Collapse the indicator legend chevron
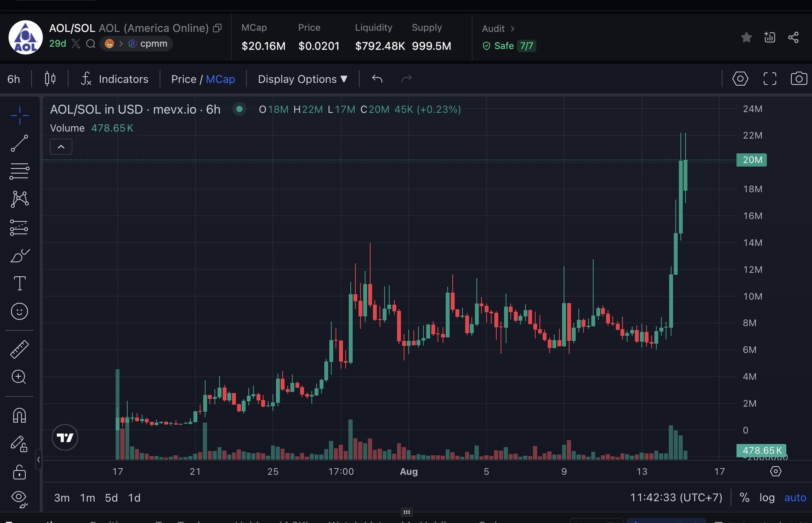Viewport: 812px width, 523px height. pyautogui.click(x=61, y=147)
